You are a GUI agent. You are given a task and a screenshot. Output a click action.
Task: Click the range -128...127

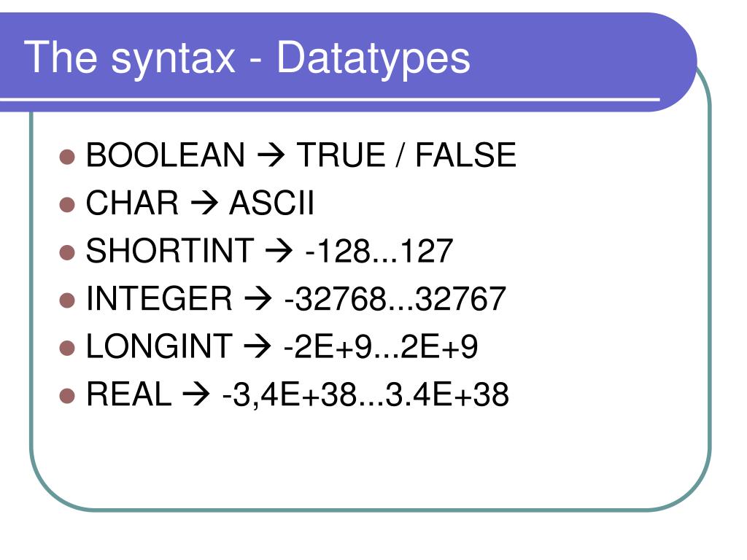click(379, 251)
